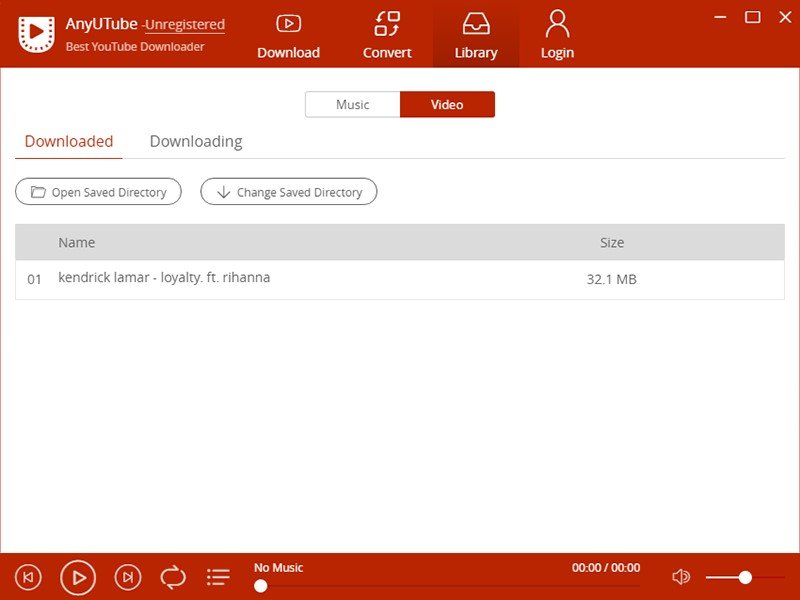The image size is (800, 600).
Task: Click the No Music track label
Action: point(279,567)
